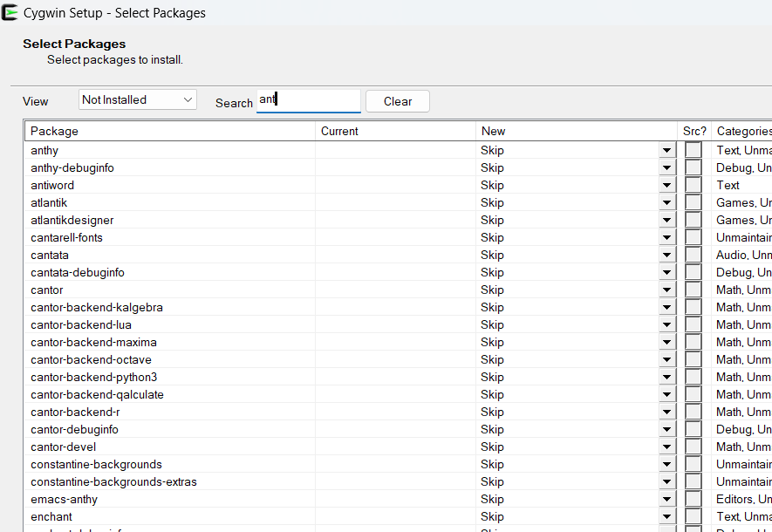Toggle the Src checkbox for cantor-devel
The image size is (772, 532).
point(693,447)
